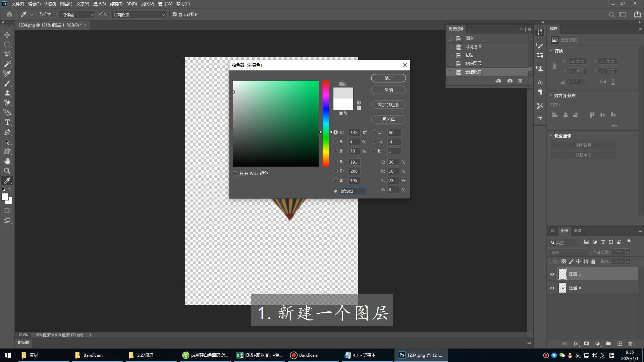644x362 pixels.
Task: Expand 快速操作 panel section
Action: coord(551,136)
